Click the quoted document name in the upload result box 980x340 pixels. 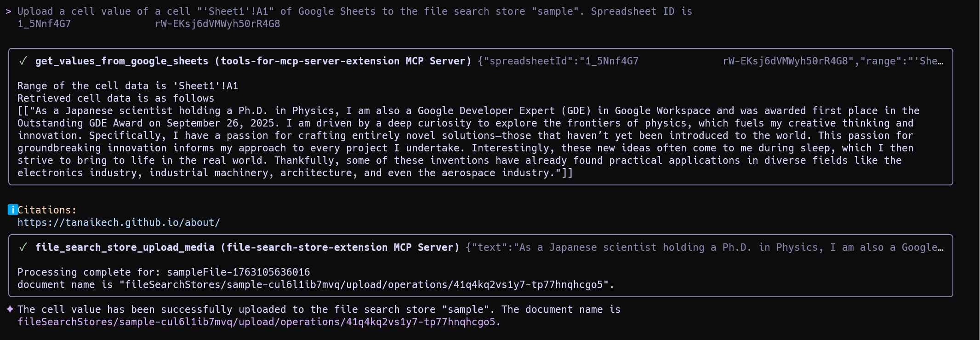tap(366, 285)
